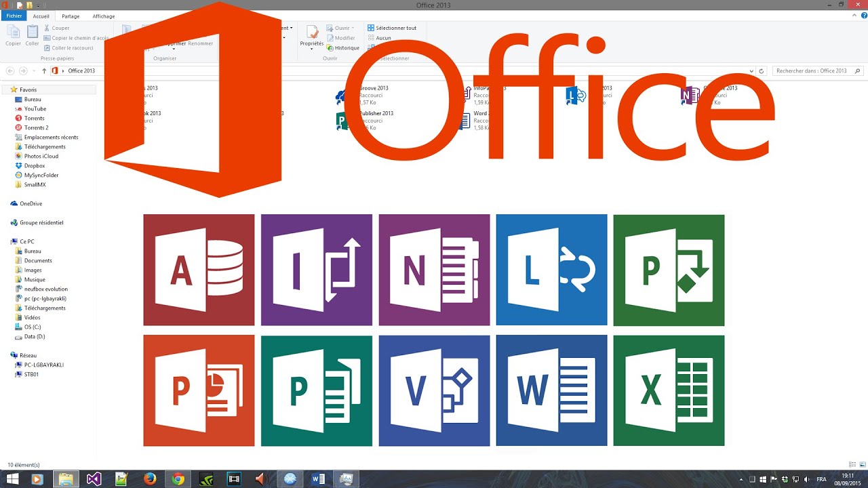Expand the Ouvrir dropdown

pyautogui.click(x=353, y=28)
